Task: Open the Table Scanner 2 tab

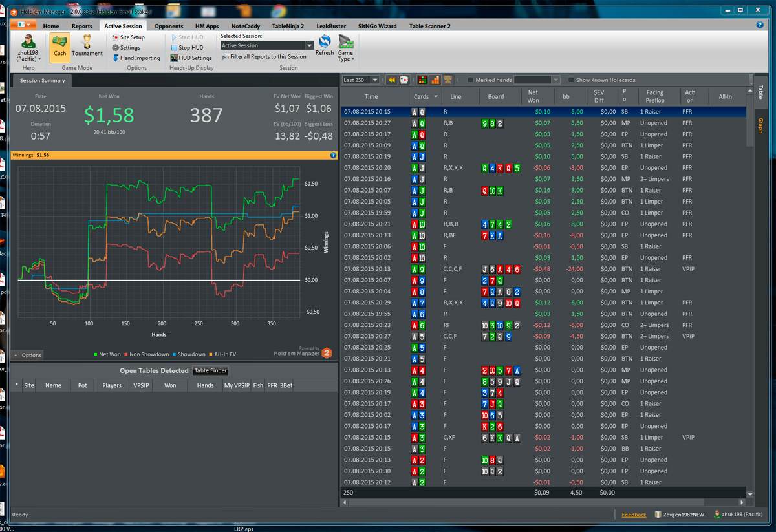Action: (430, 26)
